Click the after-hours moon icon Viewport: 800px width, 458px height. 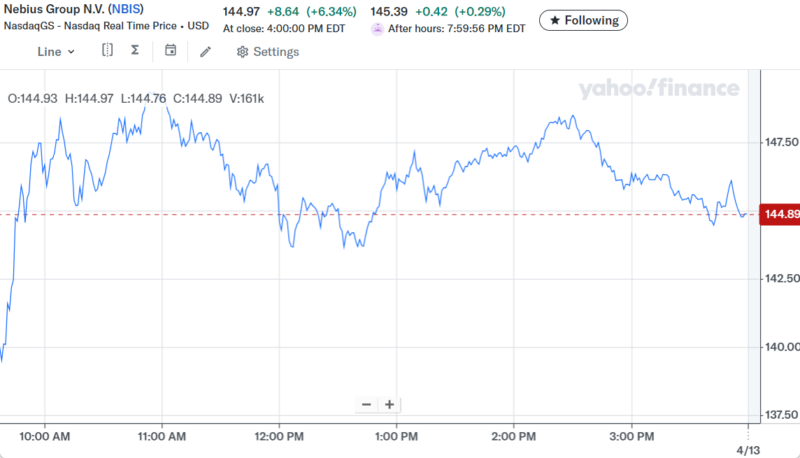pos(377,29)
